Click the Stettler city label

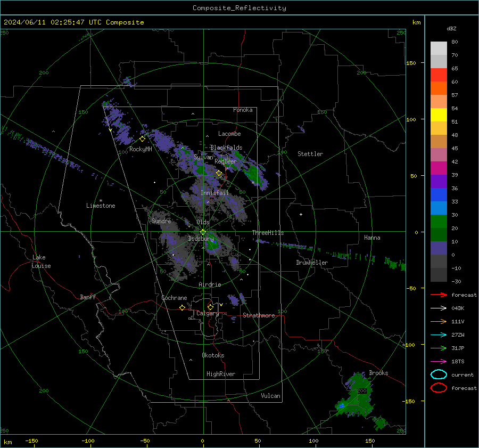click(x=310, y=154)
